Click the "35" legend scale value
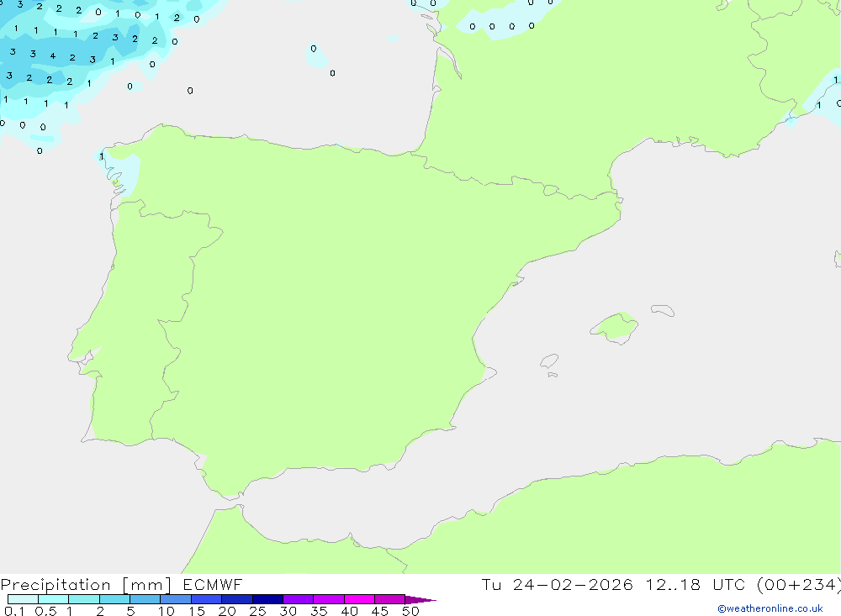This screenshot has height=616, width=841. click(x=319, y=611)
